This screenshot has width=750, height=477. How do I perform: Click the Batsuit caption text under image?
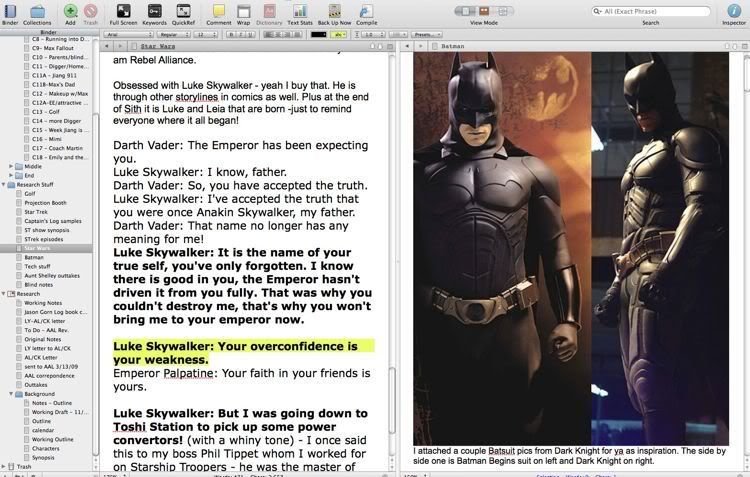(570, 456)
